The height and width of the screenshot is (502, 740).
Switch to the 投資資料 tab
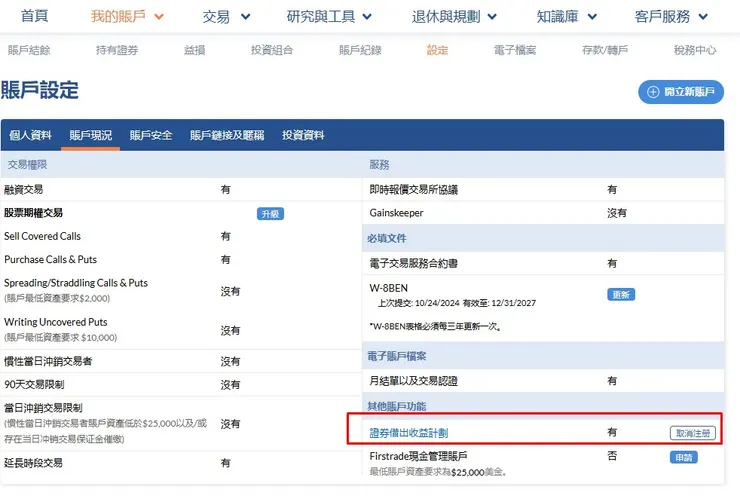(x=303, y=135)
